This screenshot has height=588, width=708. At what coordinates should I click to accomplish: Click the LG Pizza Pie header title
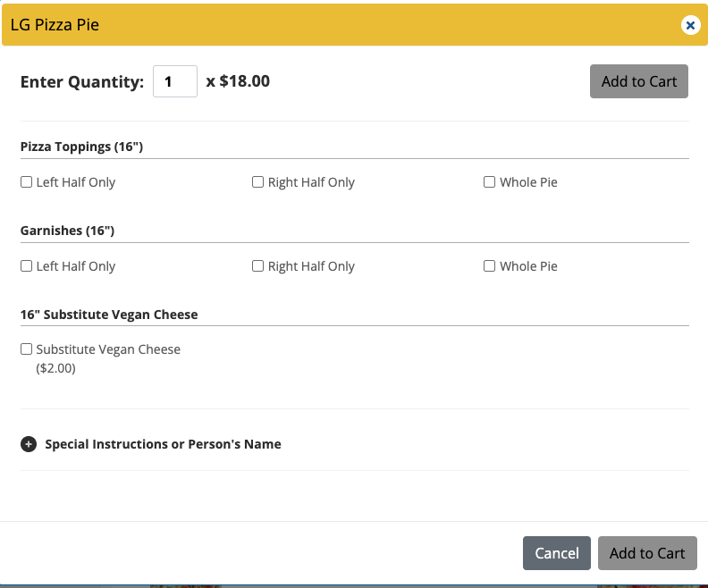coord(55,25)
